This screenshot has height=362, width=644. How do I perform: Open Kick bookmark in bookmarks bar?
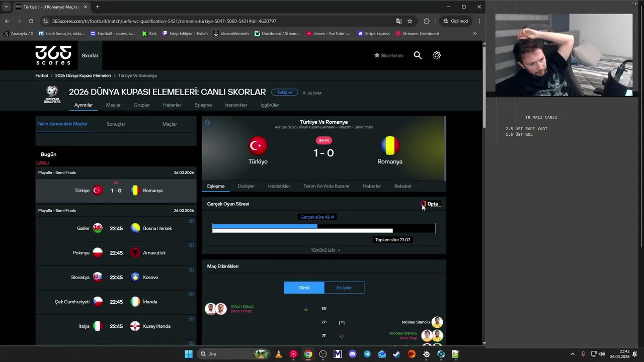(149, 34)
